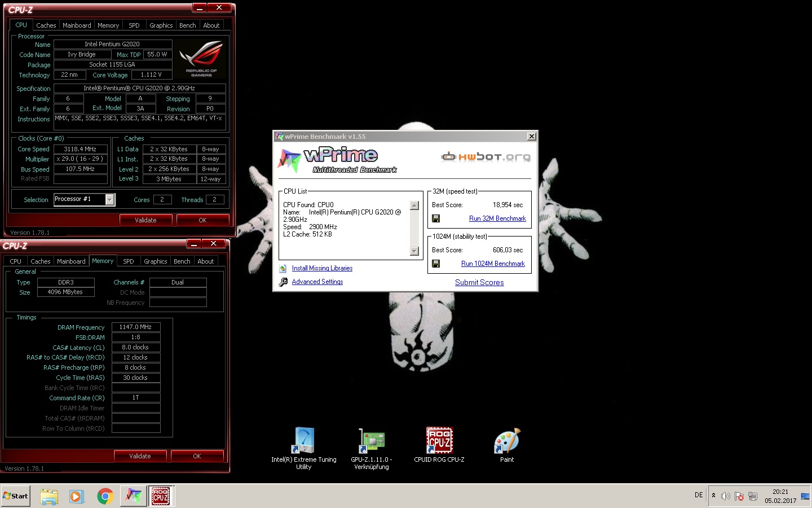Open Bench tab in top CPU-Z window

188,25
